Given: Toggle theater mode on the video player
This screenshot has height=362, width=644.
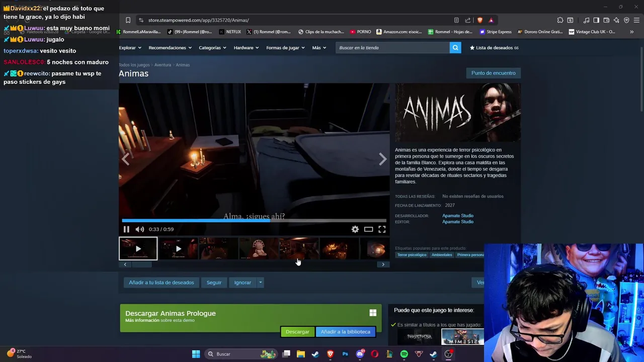Looking at the screenshot, I should (x=369, y=229).
